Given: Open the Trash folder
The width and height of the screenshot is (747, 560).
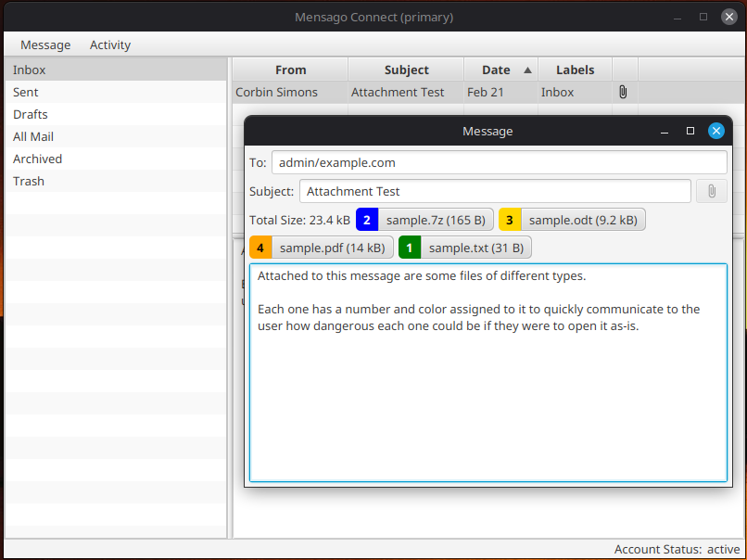Looking at the screenshot, I should [29, 181].
